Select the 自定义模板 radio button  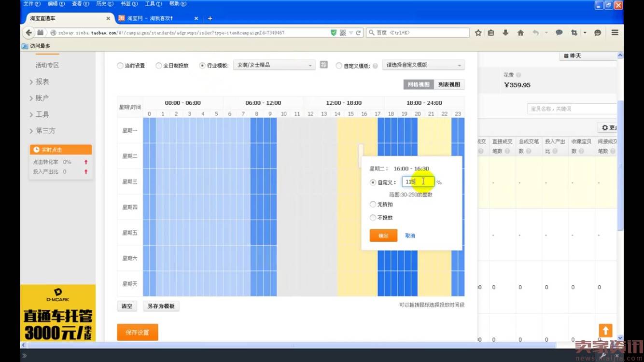[339, 66]
